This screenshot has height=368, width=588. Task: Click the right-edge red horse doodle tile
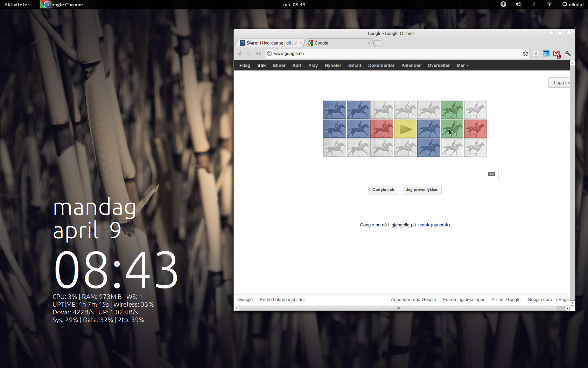tap(475, 129)
